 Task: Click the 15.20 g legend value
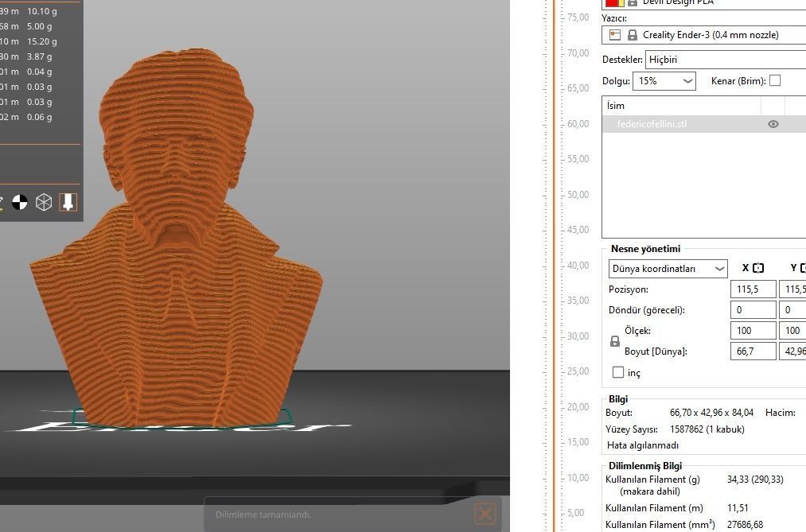point(42,41)
